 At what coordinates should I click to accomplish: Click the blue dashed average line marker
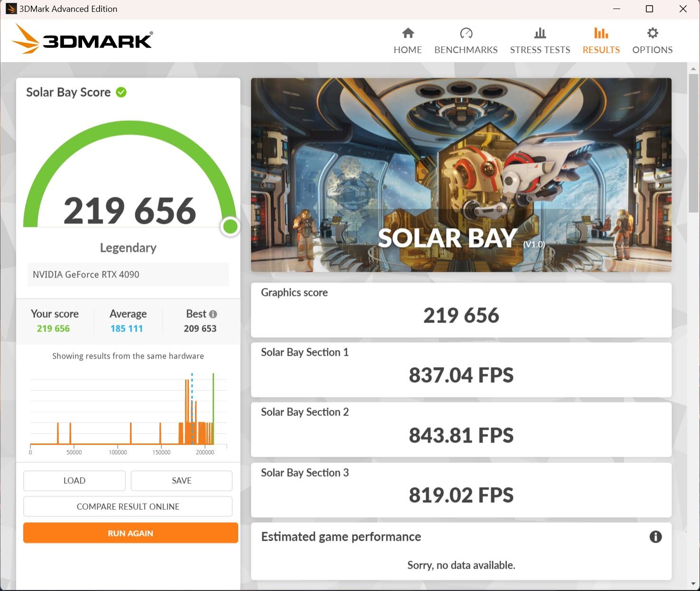pyautogui.click(x=192, y=408)
